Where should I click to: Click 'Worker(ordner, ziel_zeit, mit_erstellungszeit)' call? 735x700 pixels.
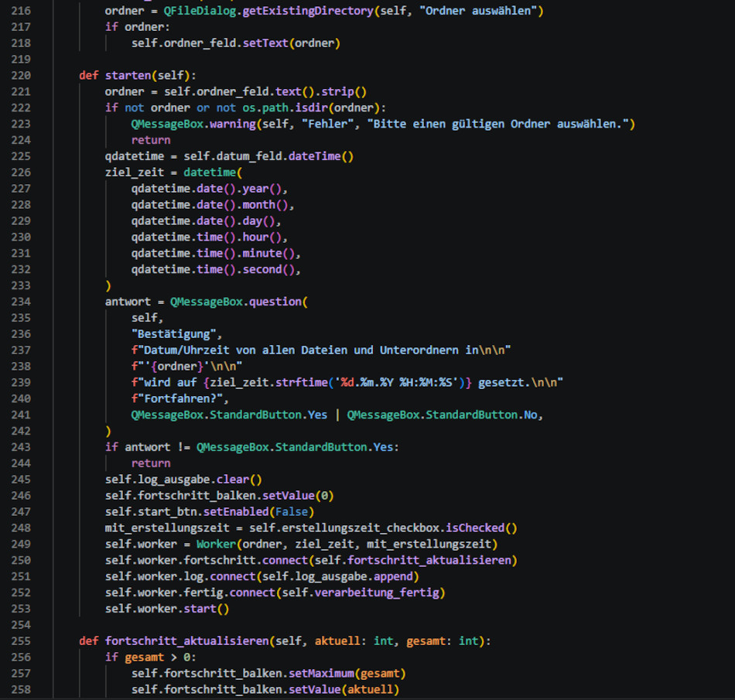[x=347, y=544]
